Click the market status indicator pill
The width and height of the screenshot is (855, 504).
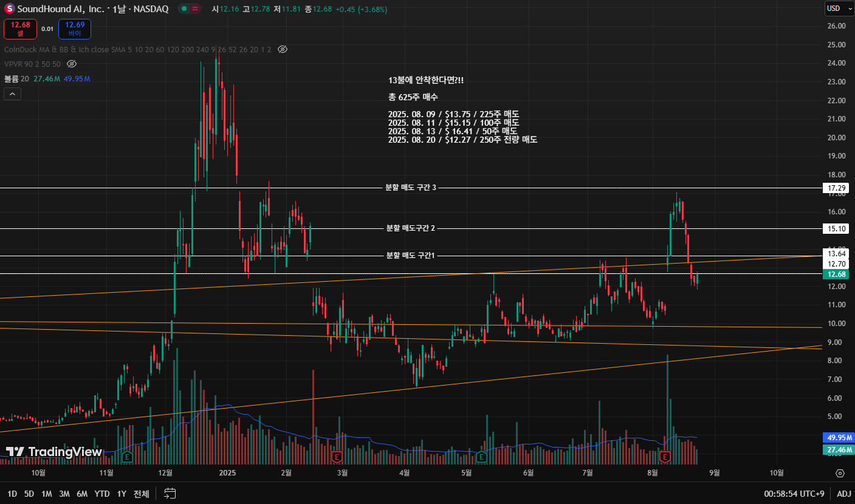pos(190,9)
